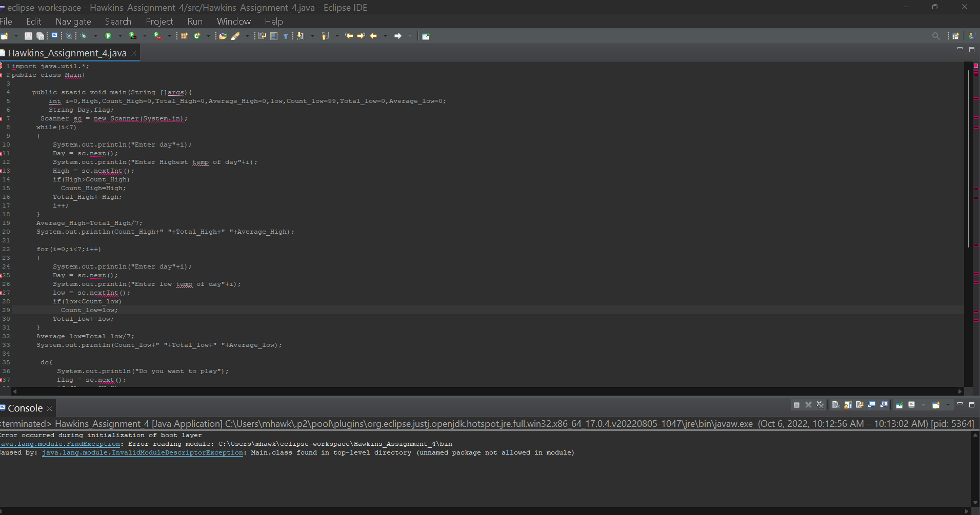The image size is (980, 515).
Task: Expand Open Console dropdown arrow
Action: pos(948,405)
